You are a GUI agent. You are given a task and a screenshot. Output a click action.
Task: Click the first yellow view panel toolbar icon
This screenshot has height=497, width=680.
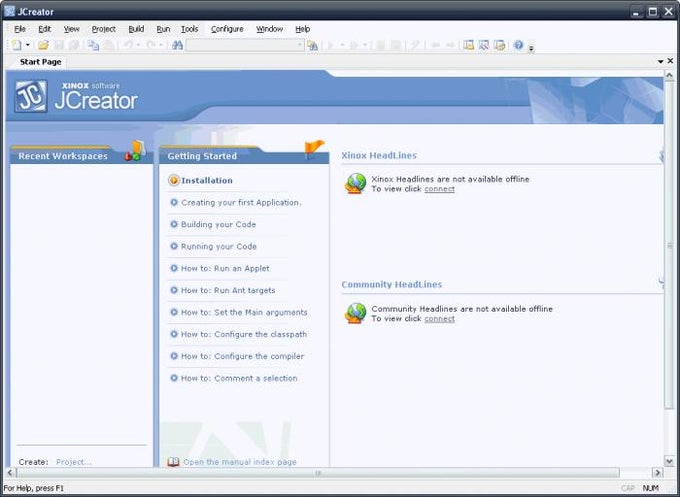pos(468,45)
